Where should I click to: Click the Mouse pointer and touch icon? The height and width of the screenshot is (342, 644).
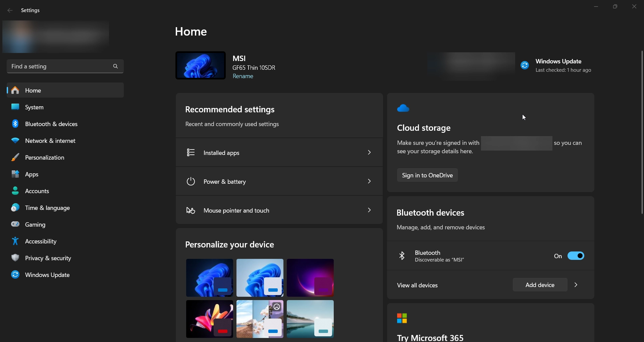tap(191, 210)
